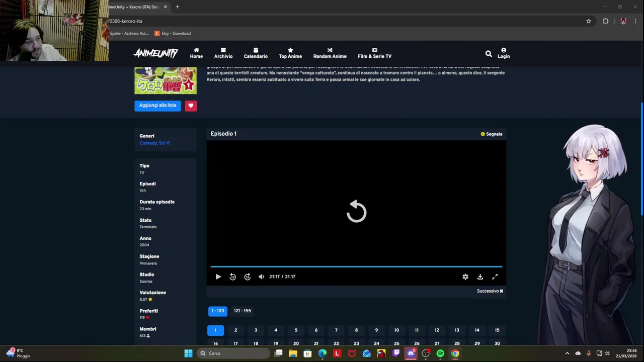
Task: Open Spotify from the taskbar
Action: point(440,353)
